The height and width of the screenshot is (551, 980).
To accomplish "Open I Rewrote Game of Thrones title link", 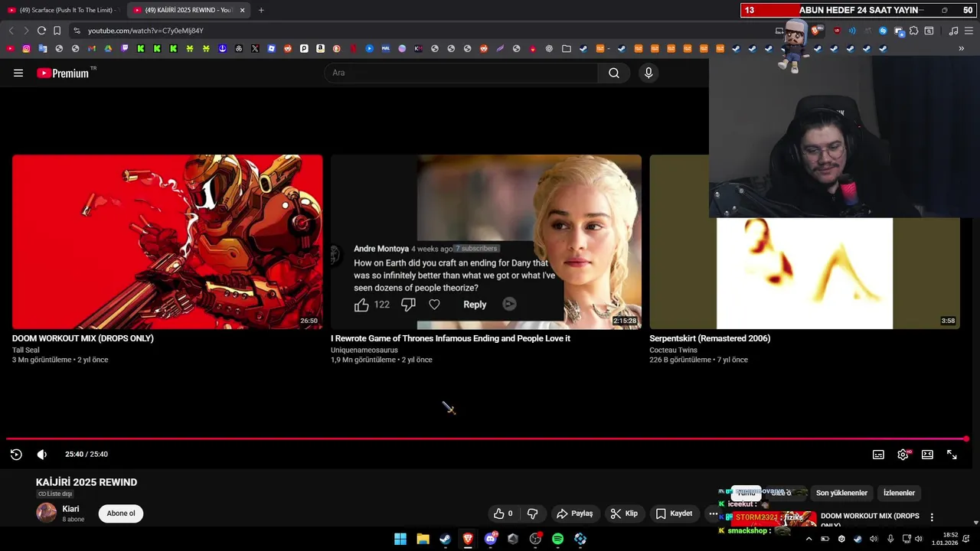I will 450,338.
